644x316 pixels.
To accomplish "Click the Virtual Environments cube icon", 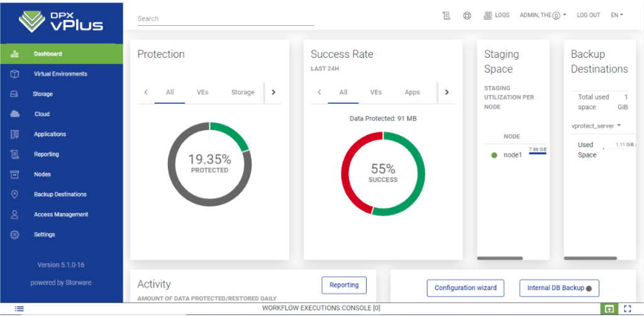I will pyautogui.click(x=14, y=74).
